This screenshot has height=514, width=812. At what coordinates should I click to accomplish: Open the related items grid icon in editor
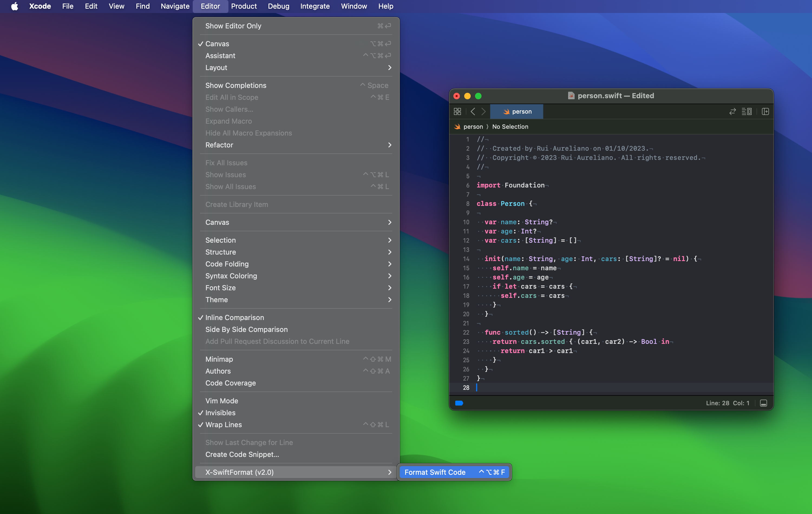click(x=457, y=111)
